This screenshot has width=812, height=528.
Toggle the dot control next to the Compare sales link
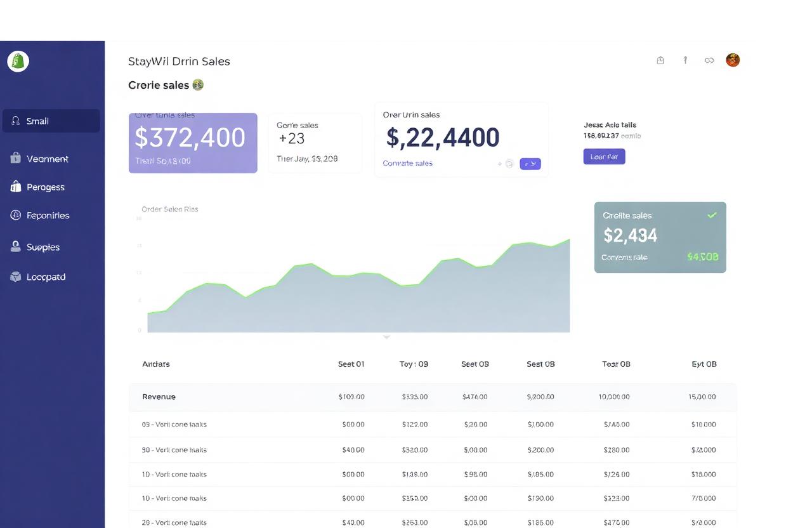tap(501, 164)
